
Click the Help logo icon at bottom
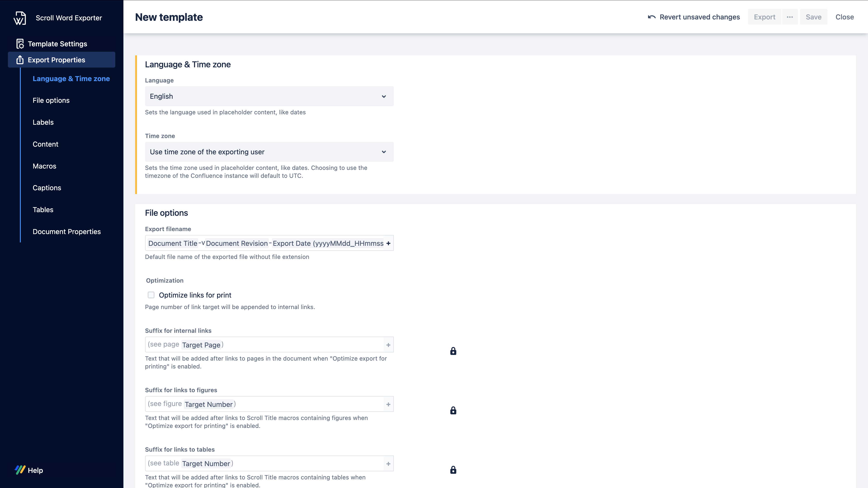[20, 470]
